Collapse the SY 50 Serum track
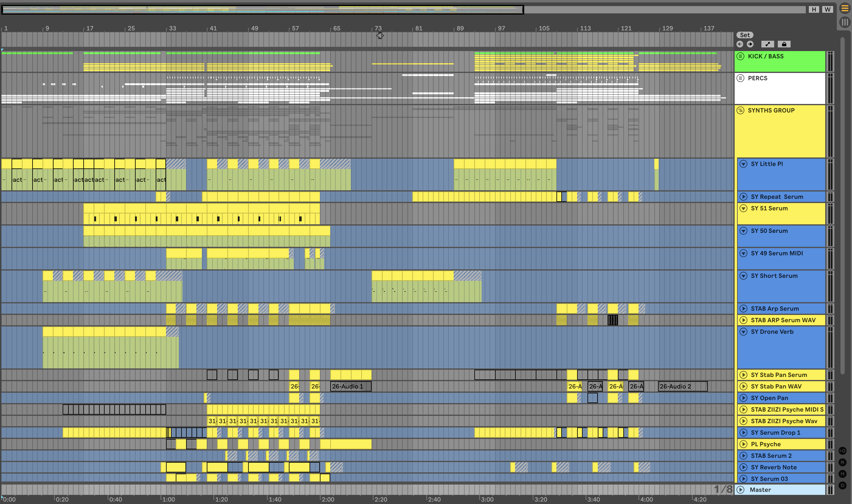 tap(744, 231)
